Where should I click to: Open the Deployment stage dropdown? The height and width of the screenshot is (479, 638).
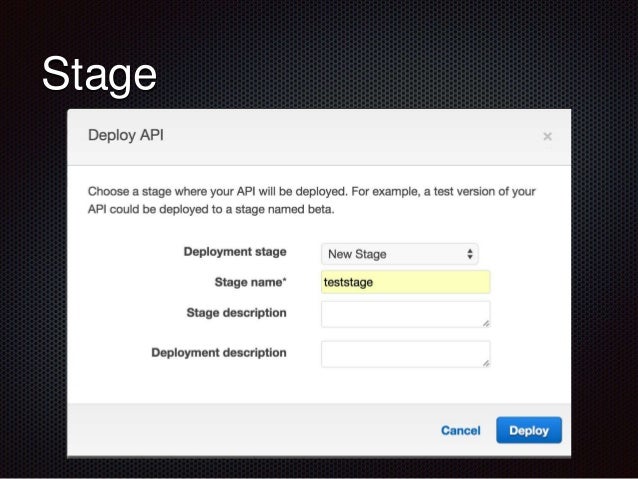tap(400, 254)
